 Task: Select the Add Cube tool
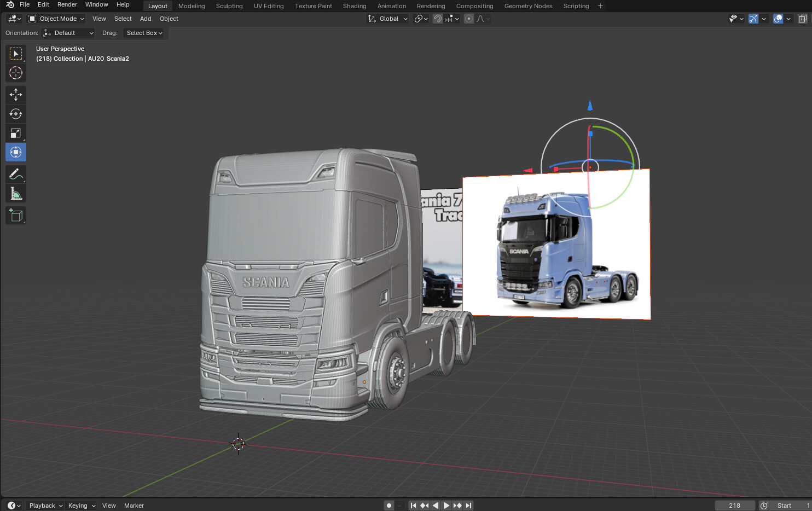(15, 214)
